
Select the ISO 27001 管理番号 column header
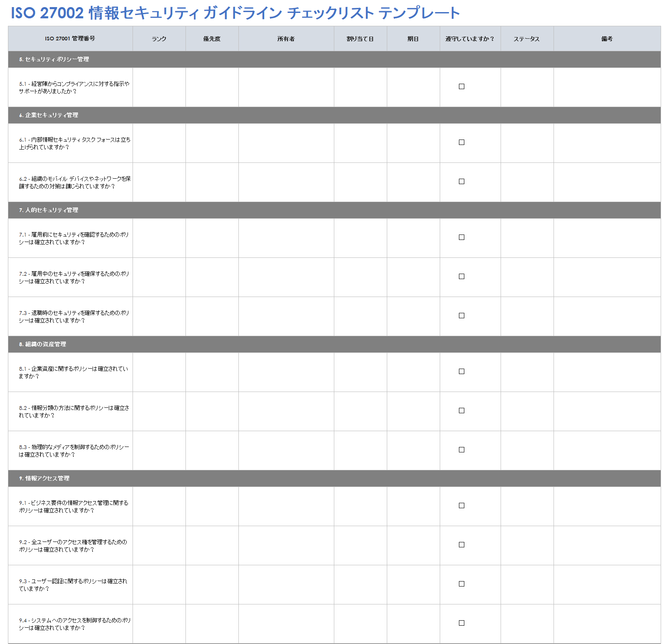coord(70,39)
